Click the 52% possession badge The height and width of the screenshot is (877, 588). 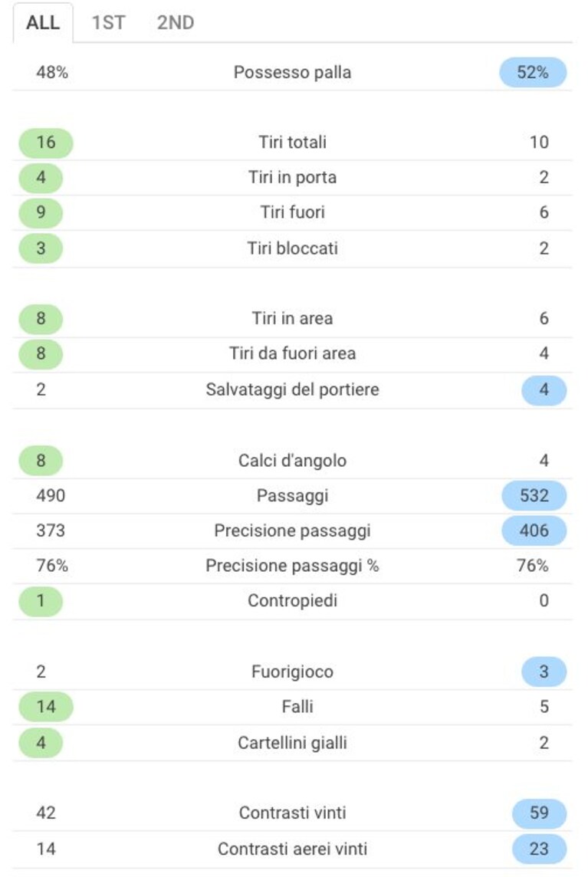pos(533,72)
